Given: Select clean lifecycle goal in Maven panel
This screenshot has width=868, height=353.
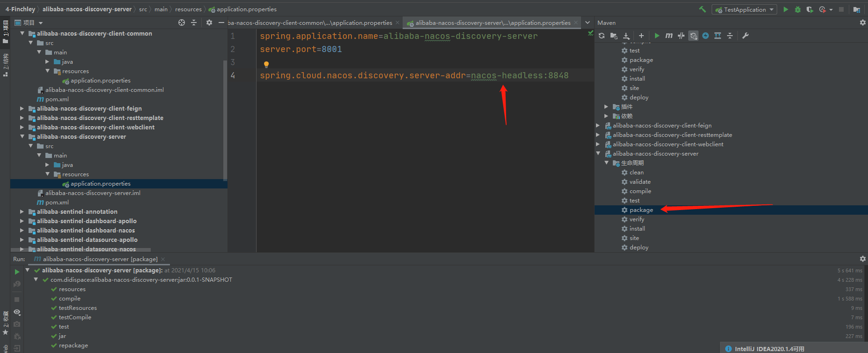Looking at the screenshot, I should click(636, 173).
